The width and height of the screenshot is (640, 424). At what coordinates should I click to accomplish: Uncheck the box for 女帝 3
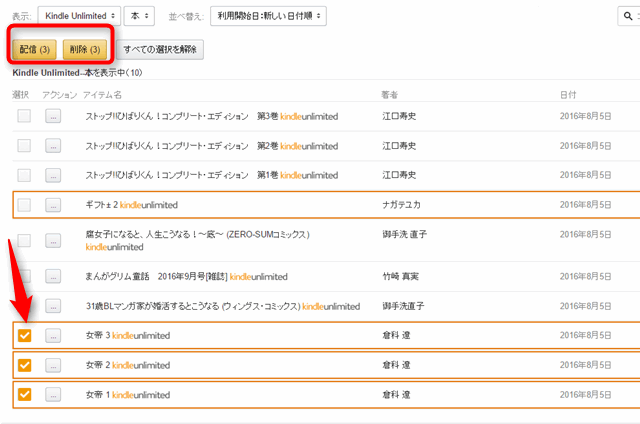(x=24, y=335)
